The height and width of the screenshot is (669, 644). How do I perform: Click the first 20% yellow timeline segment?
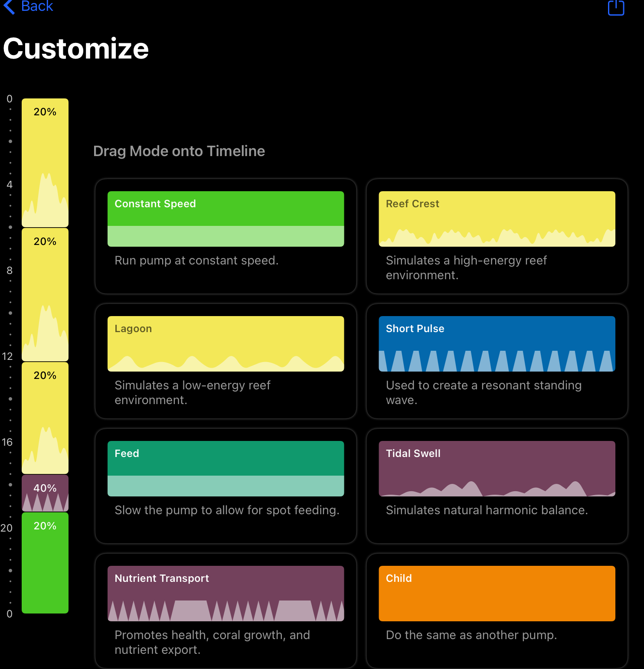click(x=45, y=163)
